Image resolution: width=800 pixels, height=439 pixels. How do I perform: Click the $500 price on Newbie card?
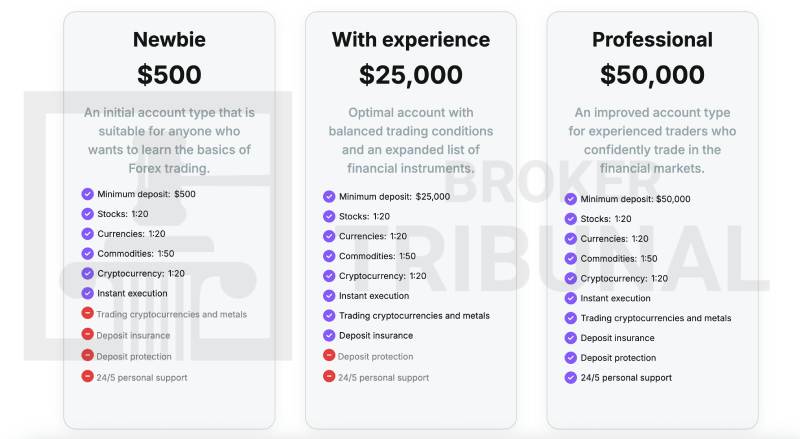point(169,75)
